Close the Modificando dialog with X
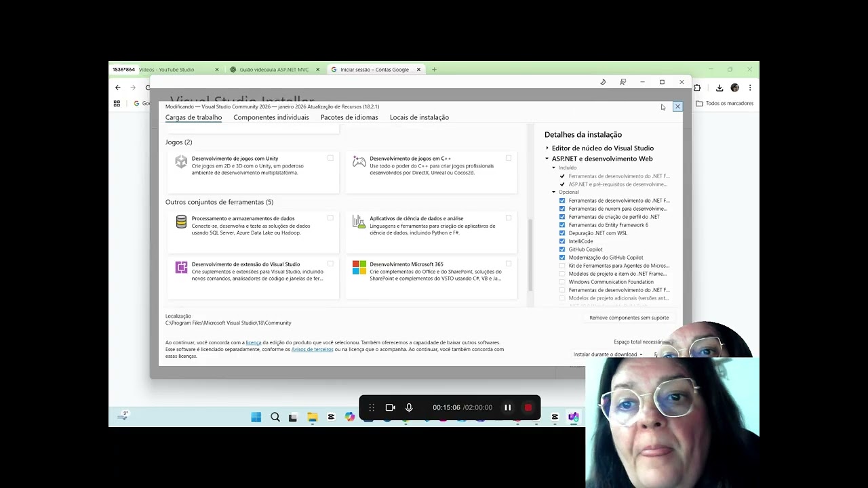Image resolution: width=868 pixels, height=488 pixels. point(677,106)
